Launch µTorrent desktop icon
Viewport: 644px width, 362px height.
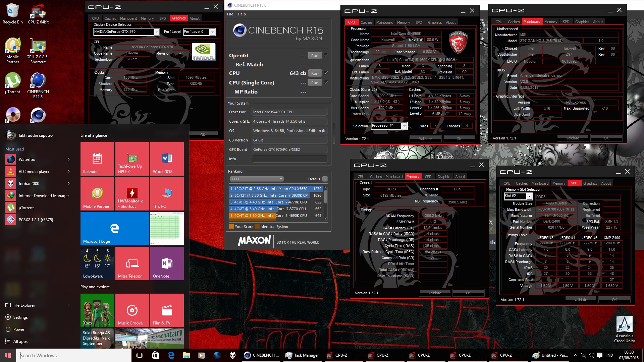tap(12, 83)
